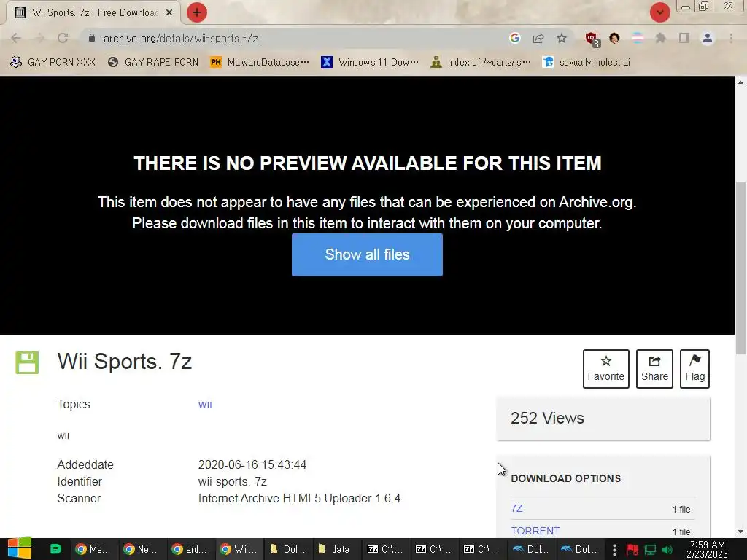747x560 pixels.
Task: Open the uBlock Origin extension icon
Action: click(x=592, y=39)
